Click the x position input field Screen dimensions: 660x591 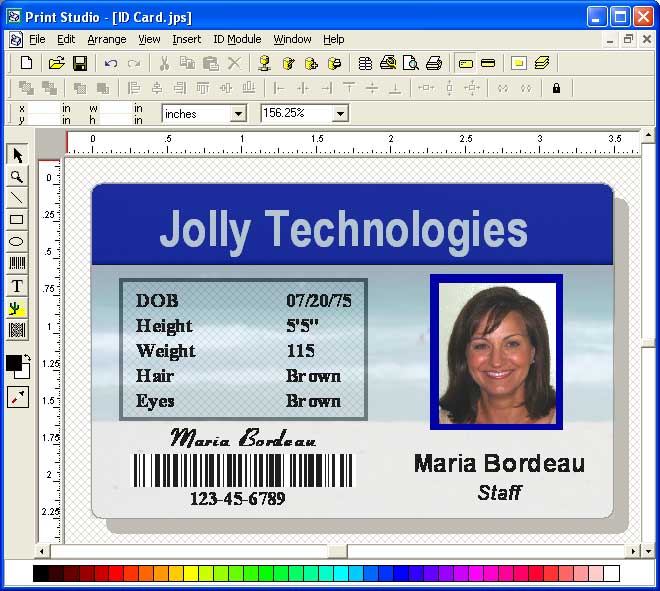(x=44, y=108)
